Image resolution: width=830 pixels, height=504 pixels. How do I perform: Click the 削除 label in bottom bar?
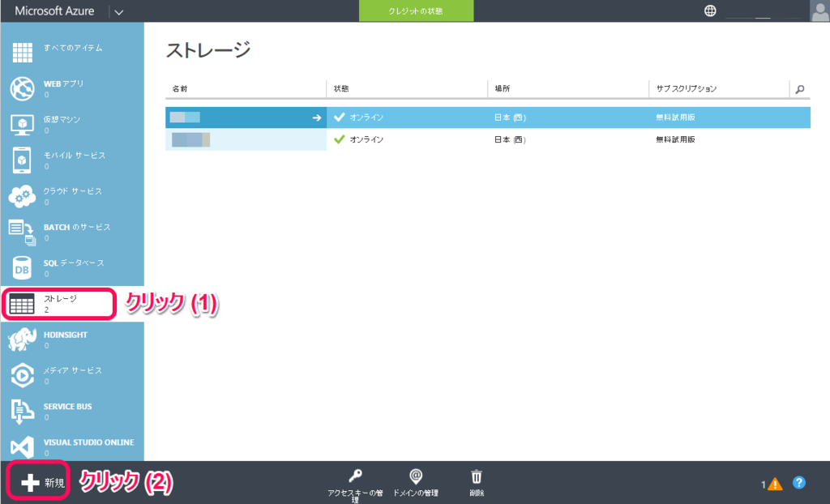coord(477,493)
